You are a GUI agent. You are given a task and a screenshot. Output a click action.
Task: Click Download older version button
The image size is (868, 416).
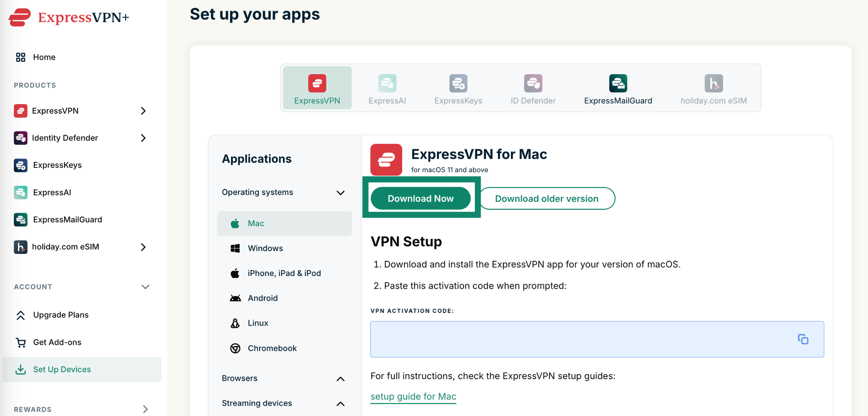(x=547, y=198)
